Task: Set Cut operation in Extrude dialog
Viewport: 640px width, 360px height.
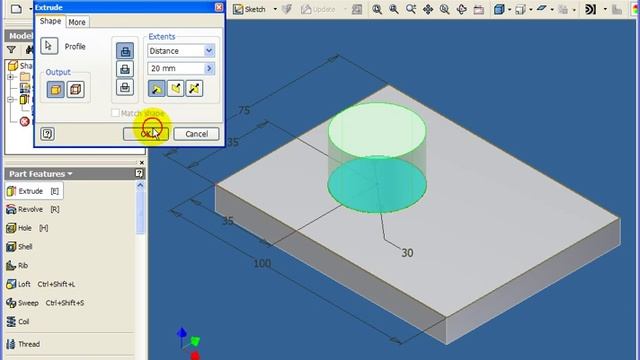Action: coord(125,69)
